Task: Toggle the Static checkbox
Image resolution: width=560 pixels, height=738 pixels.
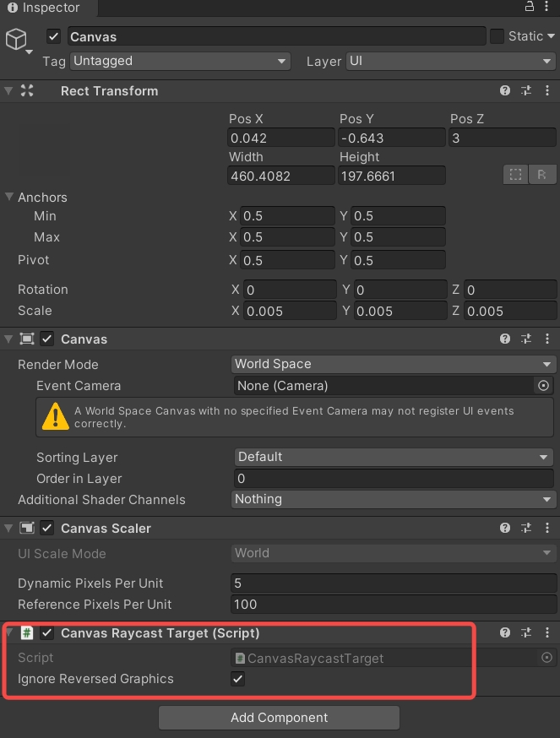Action: 497,36
